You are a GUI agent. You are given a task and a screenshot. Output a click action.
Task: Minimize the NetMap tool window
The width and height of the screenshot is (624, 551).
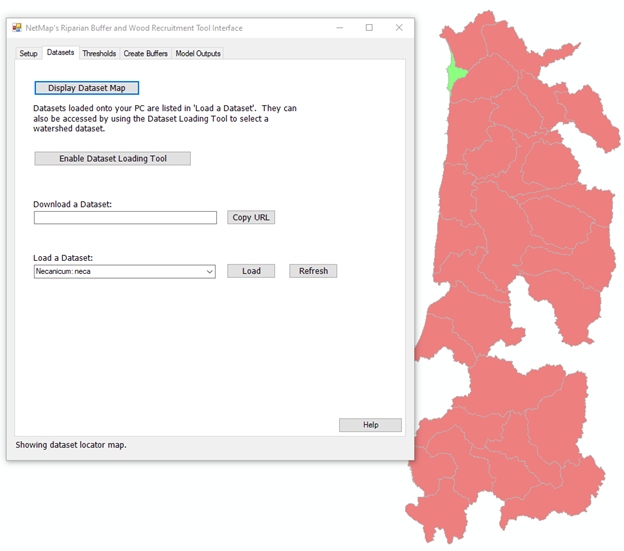(x=339, y=28)
